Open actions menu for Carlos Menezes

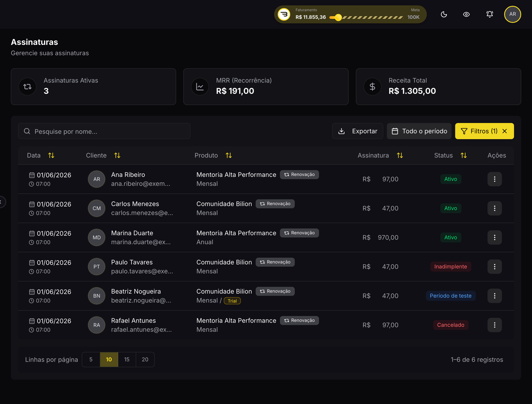[494, 208]
